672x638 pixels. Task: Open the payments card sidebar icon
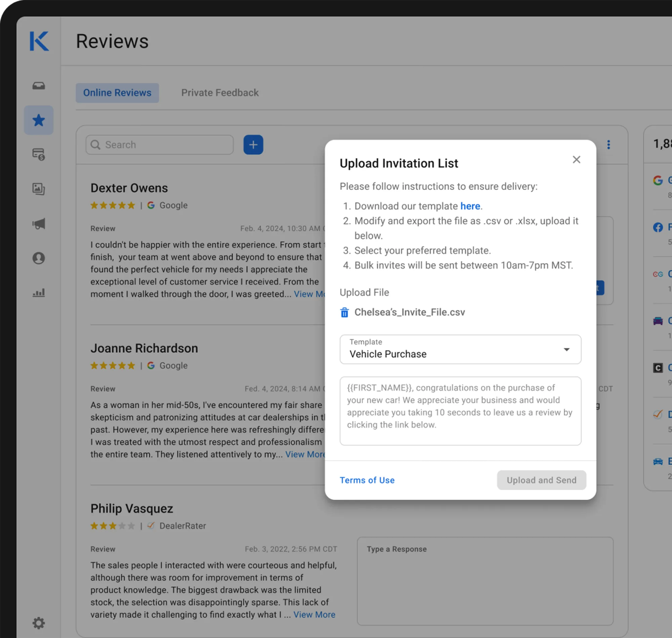pyautogui.click(x=38, y=154)
